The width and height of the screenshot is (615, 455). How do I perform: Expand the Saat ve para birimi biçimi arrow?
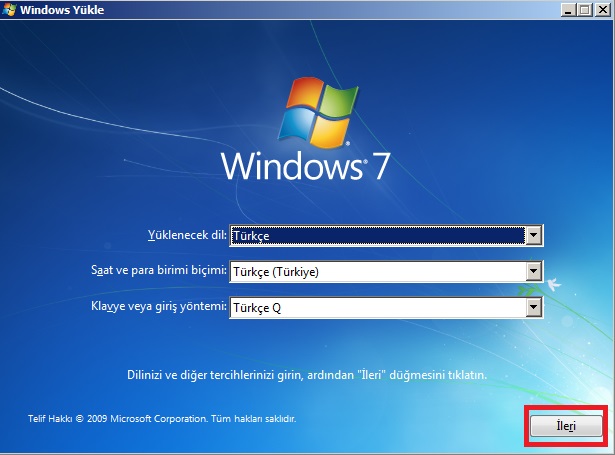533,271
